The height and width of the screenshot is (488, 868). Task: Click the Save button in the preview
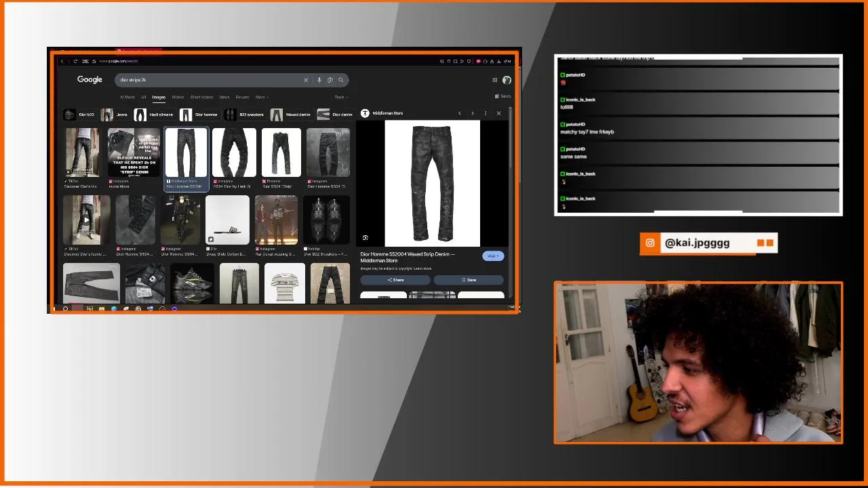pos(469,280)
